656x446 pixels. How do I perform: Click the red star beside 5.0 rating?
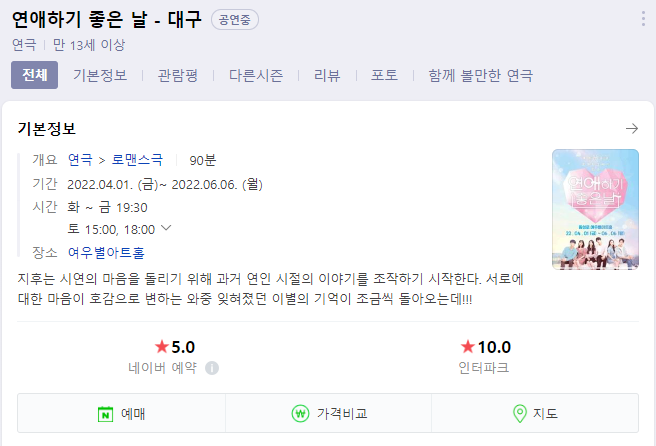coord(161,346)
